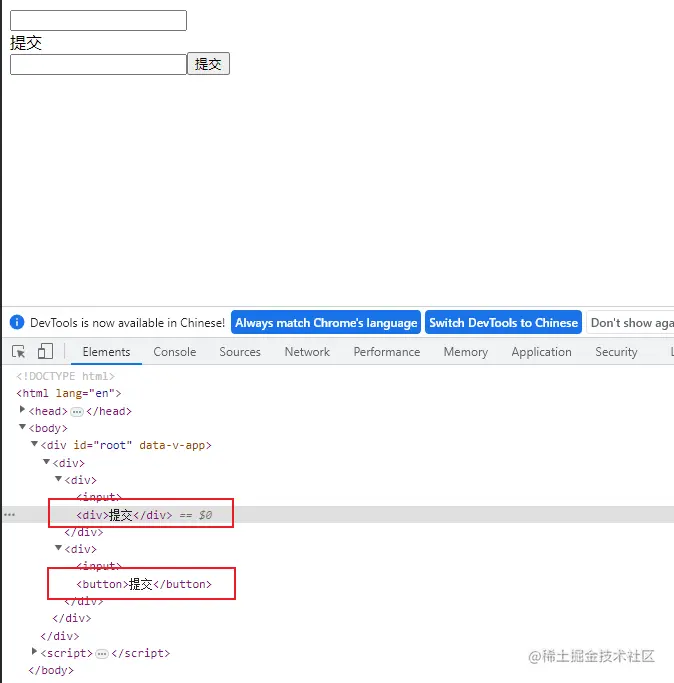Click Switch DevTools to Chinese button
Image resolution: width=674 pixels, height=683 pixels.
[503, 322]
